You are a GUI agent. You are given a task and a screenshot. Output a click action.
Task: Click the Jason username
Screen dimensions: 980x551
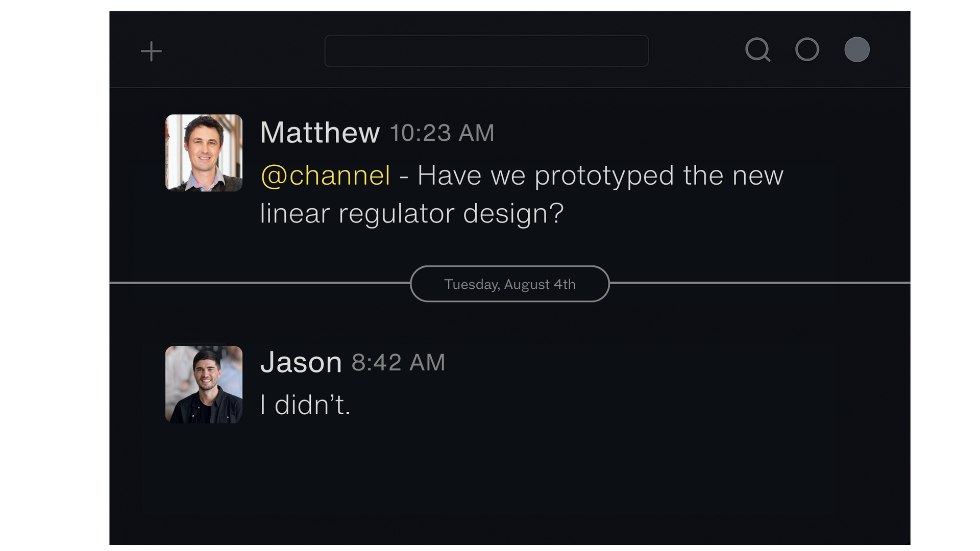(301, 363)
